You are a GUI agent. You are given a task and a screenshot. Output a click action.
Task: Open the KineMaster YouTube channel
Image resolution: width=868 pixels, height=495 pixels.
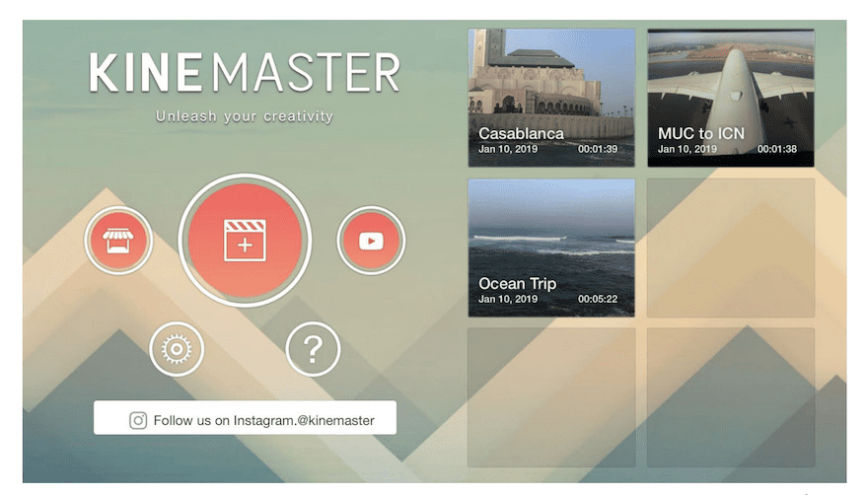coord(371,241)
